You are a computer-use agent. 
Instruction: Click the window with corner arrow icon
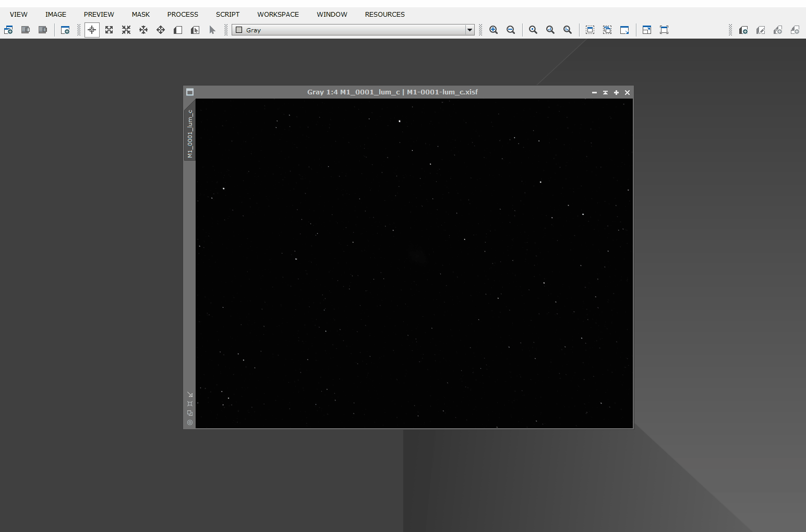tap(624, 30)
